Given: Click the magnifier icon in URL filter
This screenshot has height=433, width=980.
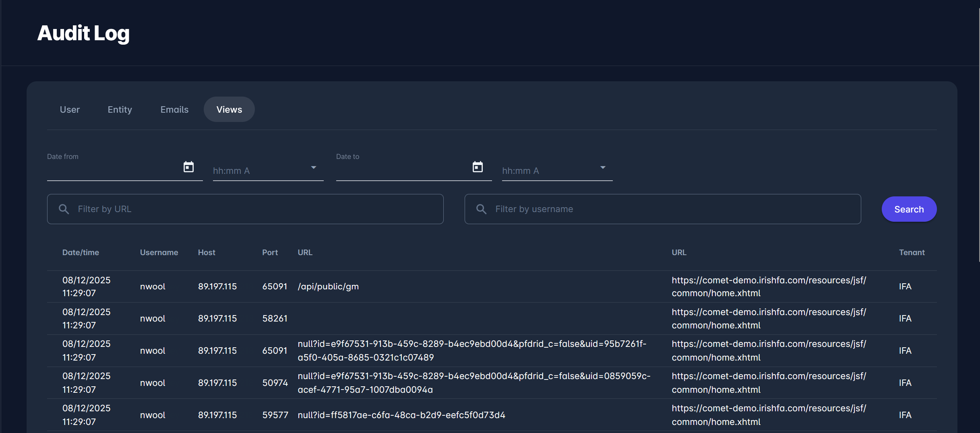Looking at the screenshot, I should [64, 209].
